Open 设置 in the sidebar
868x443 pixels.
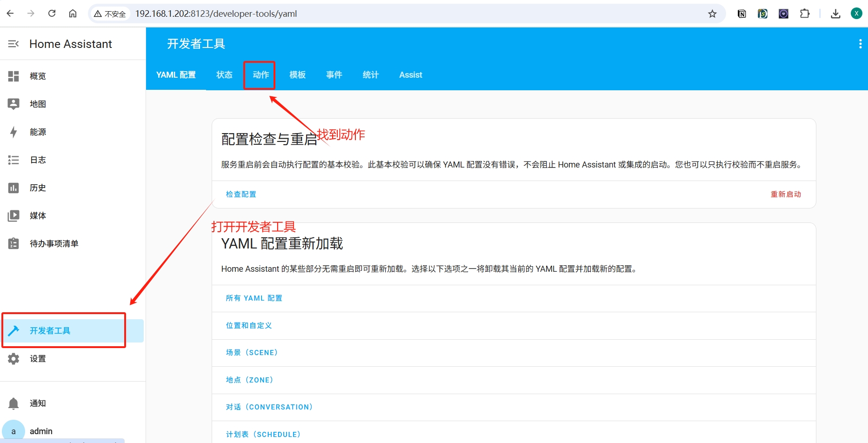tap(73, 359)
